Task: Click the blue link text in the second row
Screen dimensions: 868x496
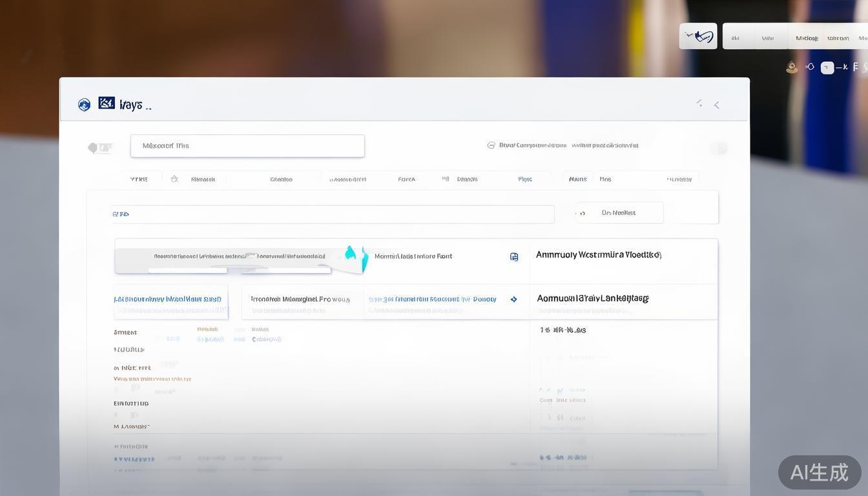Action: tap(431, 299)
